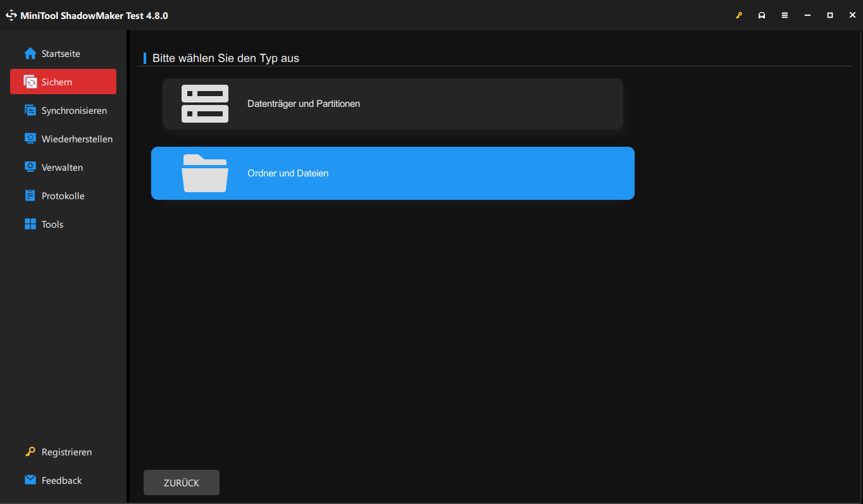Open Protokolle via the log icon
This screenshot has width=863, height=504.
pos(30,195)
